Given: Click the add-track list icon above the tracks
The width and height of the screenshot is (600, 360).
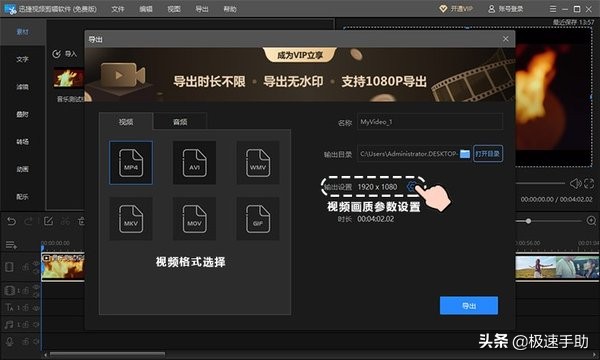Looking at the screenshot, I should pos(11,244).
